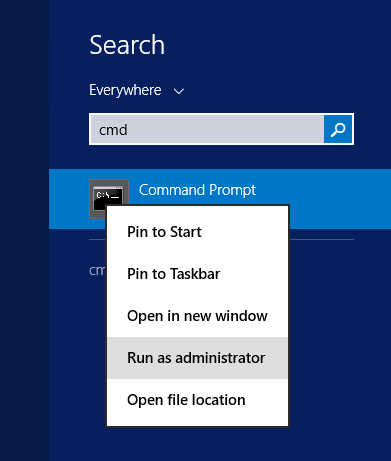Choose Pin to Start
The image size is (391, 461).
click(197, 232)
